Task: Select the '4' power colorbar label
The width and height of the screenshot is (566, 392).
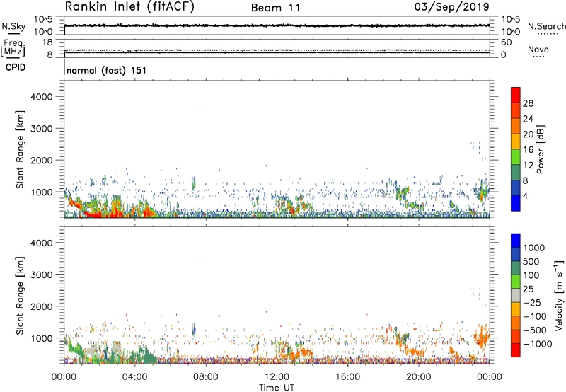Action: (526, 196)
